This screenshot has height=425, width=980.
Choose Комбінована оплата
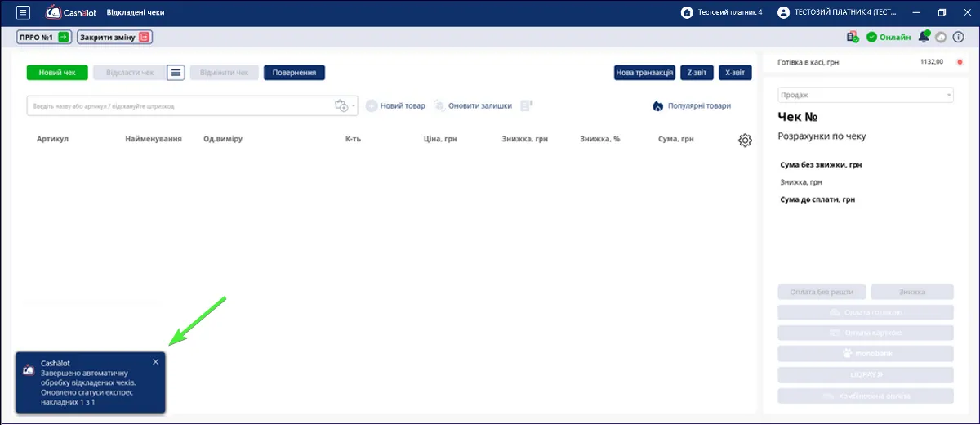[866, 396]
